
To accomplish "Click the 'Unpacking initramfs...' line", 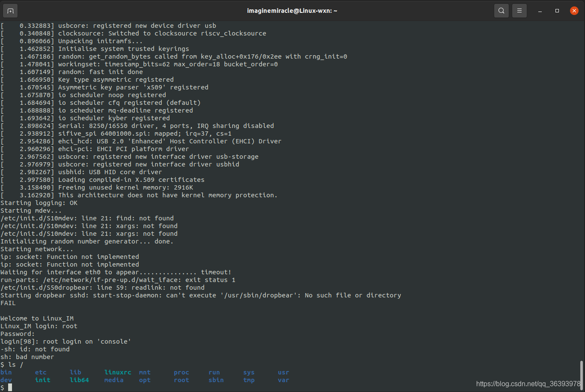I will tap(72, 41).
